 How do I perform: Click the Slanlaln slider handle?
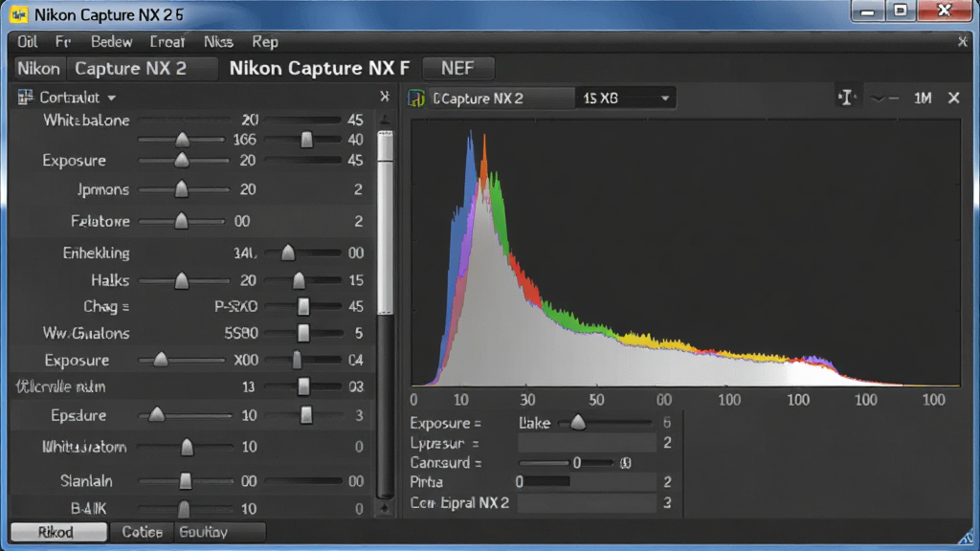tap(185, 481)
